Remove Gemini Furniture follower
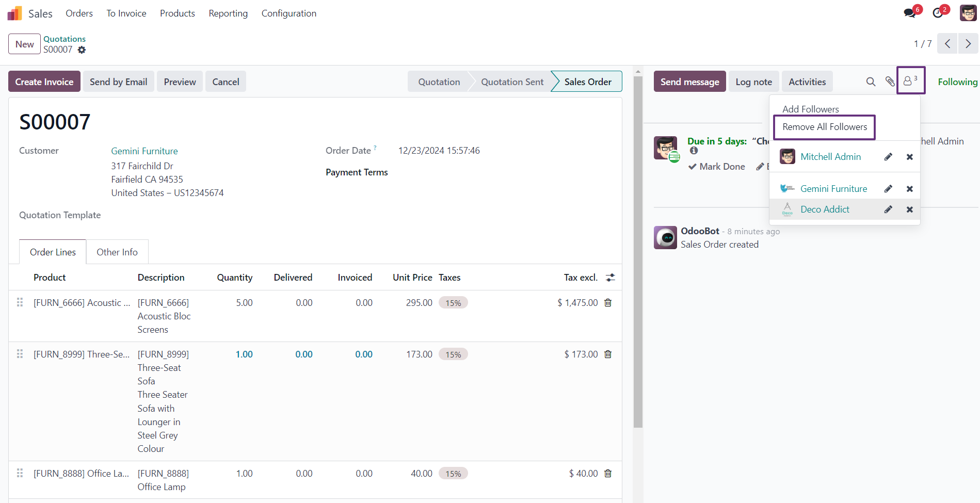The width and height of the screenshot is (980, 503). pyautogui.click(x=910, y=189)
